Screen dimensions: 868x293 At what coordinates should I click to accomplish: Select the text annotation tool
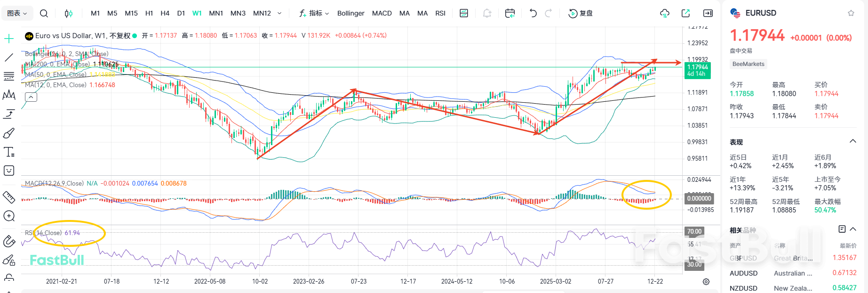point(9,152)
